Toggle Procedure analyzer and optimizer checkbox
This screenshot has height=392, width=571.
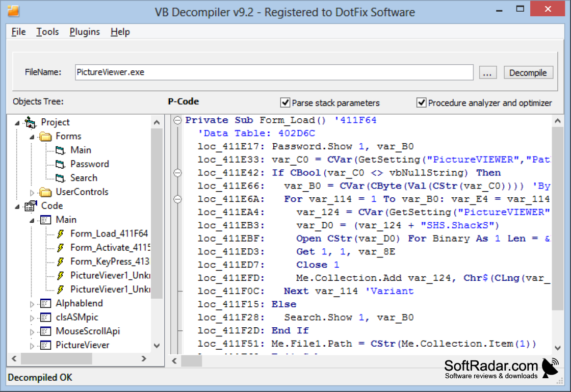[x=421, y=102]
